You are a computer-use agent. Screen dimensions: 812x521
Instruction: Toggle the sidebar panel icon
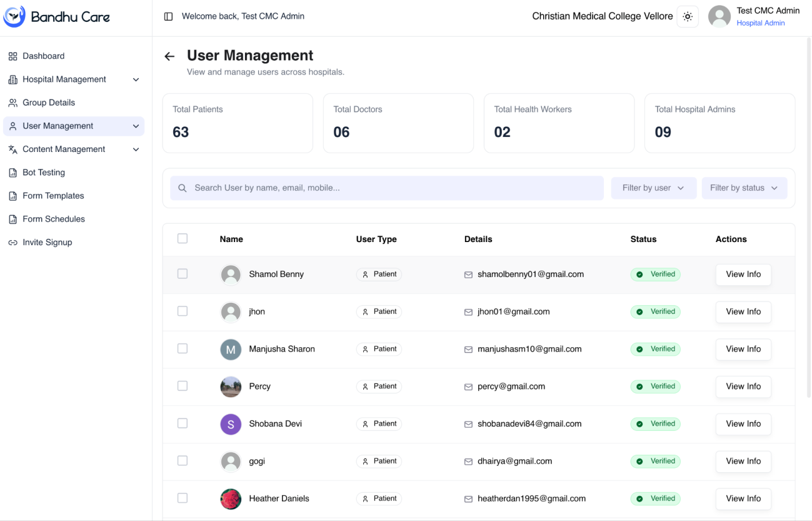coord(168,16)
